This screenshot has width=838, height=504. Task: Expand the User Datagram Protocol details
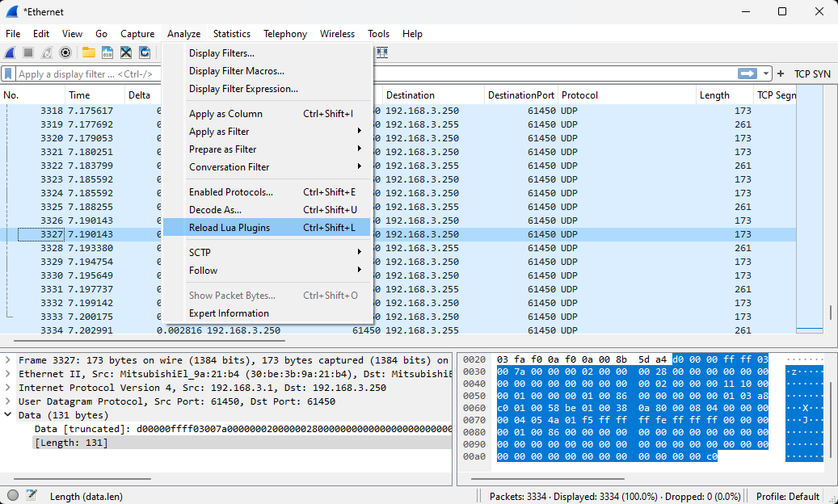pyautogui.click(x=8, y=401)
